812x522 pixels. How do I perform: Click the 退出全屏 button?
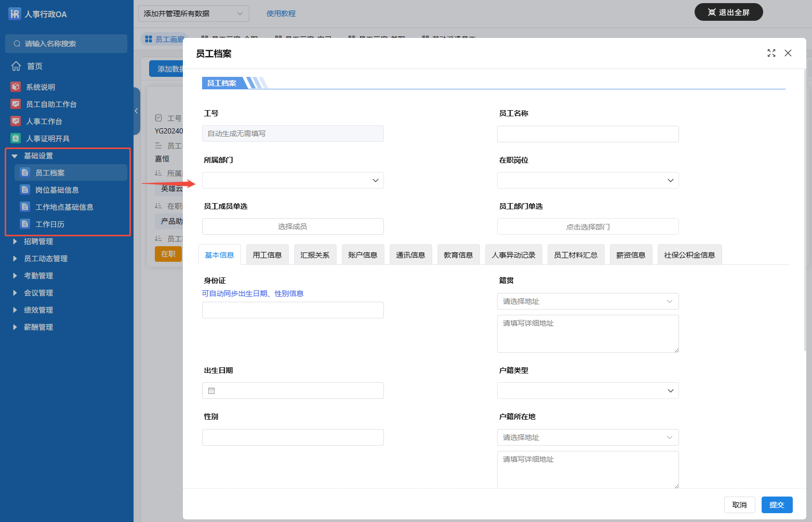(728, 12)
